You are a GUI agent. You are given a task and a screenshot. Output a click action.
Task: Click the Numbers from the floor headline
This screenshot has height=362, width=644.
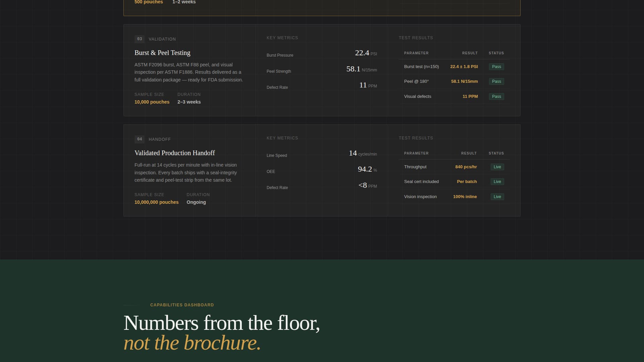coord(221,323)
